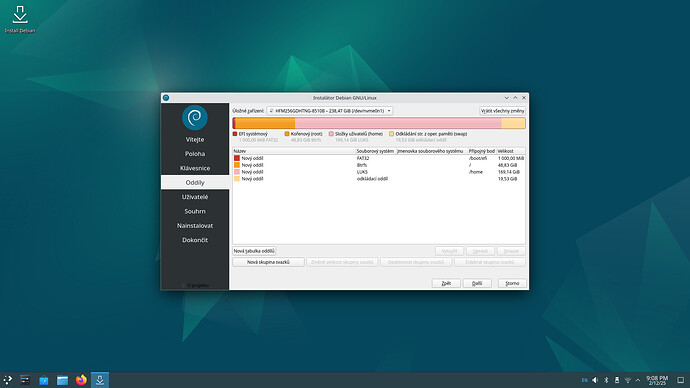Open System Settings from the taskbar

(25, 380)
